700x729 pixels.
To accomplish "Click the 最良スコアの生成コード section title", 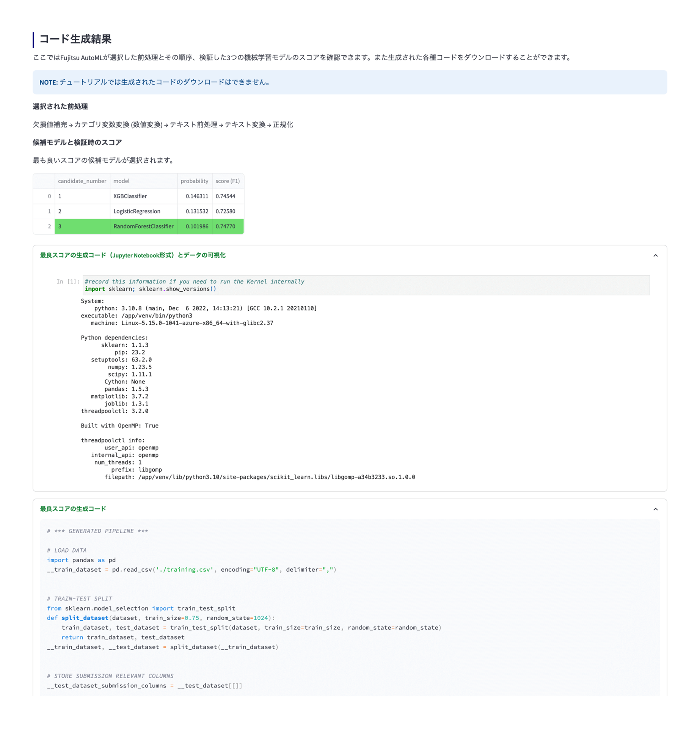I will point(73,509).
